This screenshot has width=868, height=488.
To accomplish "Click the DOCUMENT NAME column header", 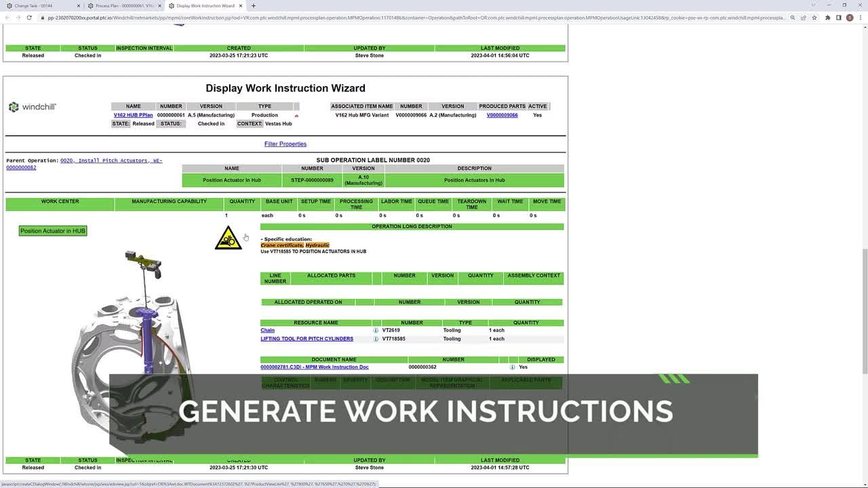I will [334, 360].
